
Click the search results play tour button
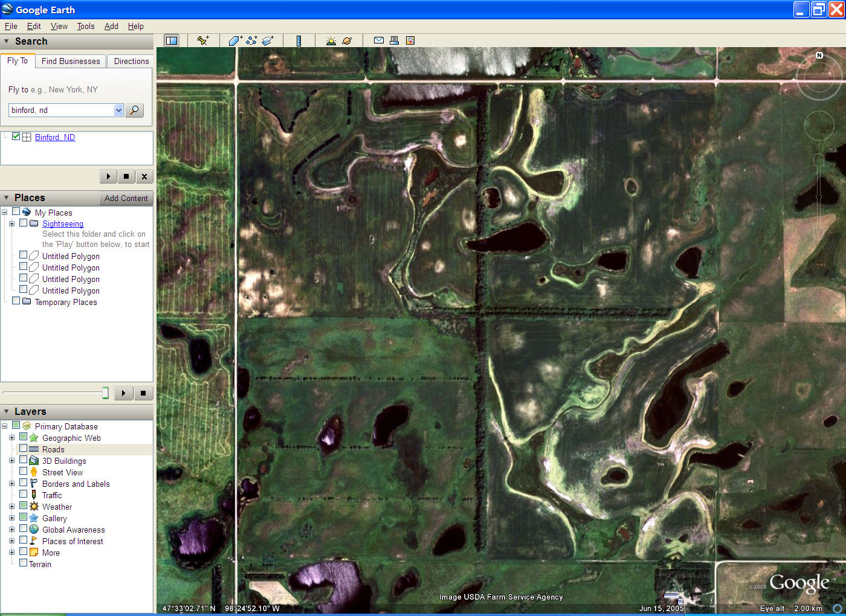pyautogui.click(x=108, y=176)
